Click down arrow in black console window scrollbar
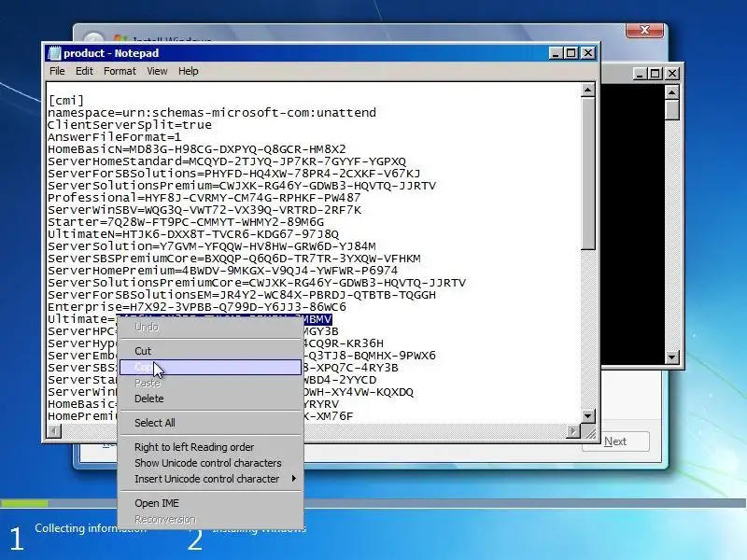Screen dimensions: 747x560 [671, 357]
